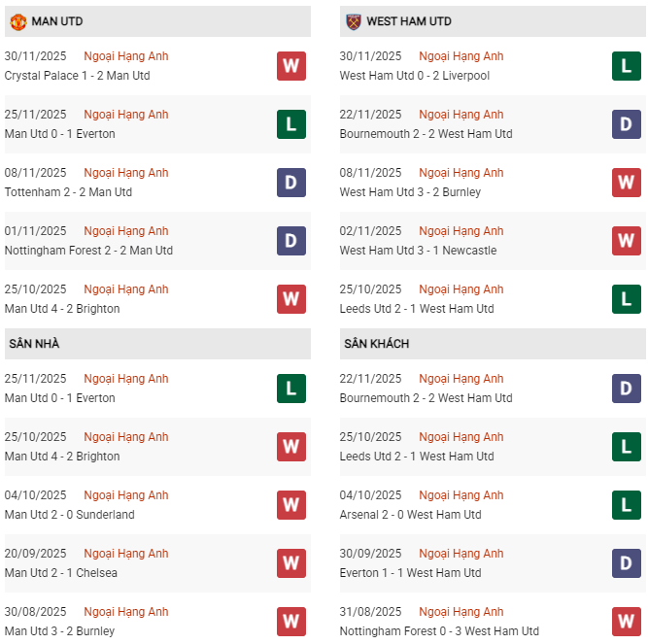
Task: Click the W badge for Man Utd-Chelsea
Action: [291, 563]
